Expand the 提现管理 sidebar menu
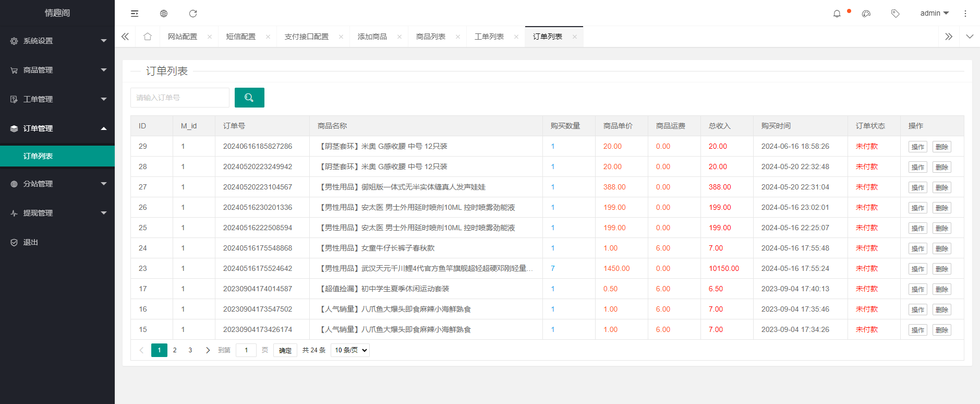 tap(57, 213)
